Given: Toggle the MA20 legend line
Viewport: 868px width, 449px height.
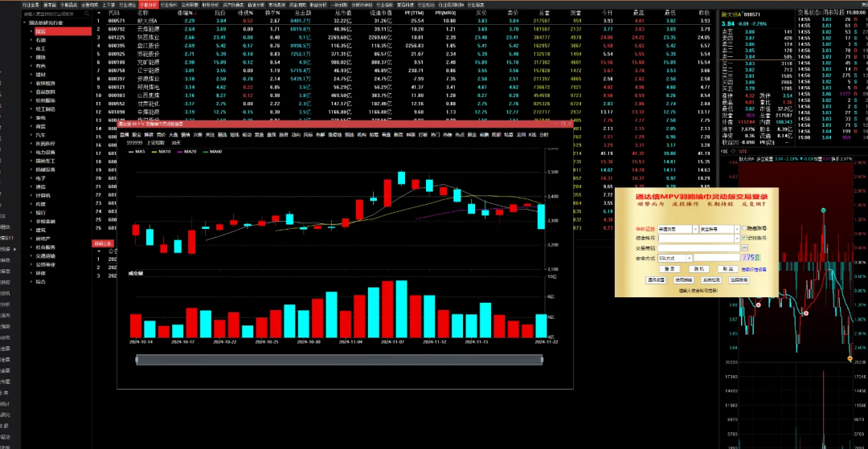Looking at the screenshot, I should coord(186,152).
